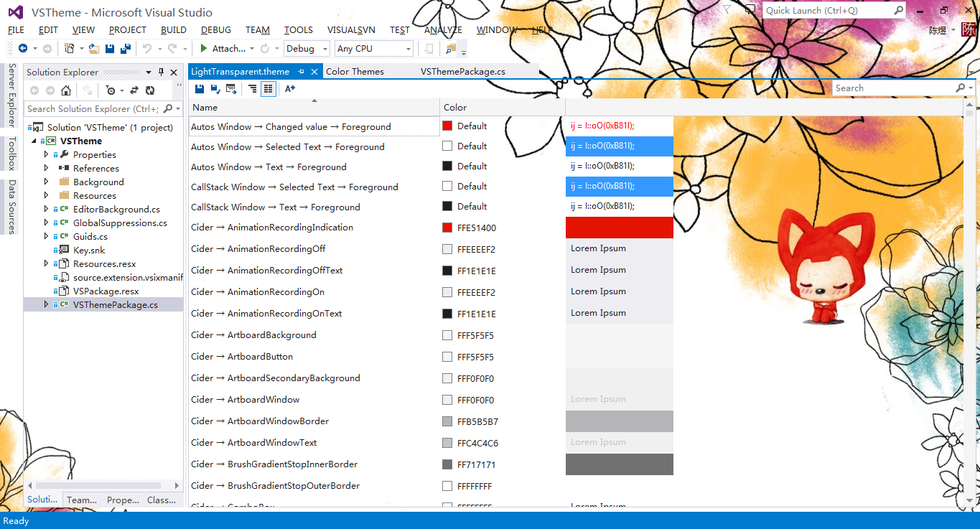Switch theme editor to tree view
Image resolution: width=980 pixels, height=529 pixels.
click(x=253, y=88)
